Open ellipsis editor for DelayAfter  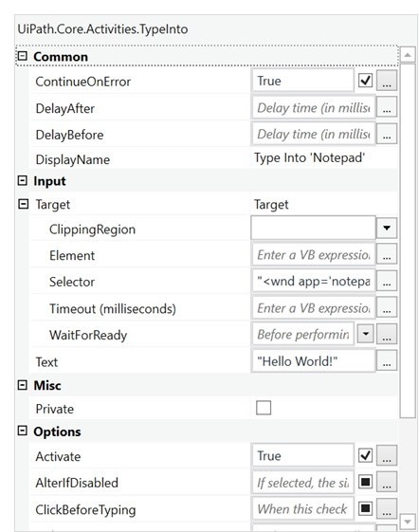pos(387,107)
